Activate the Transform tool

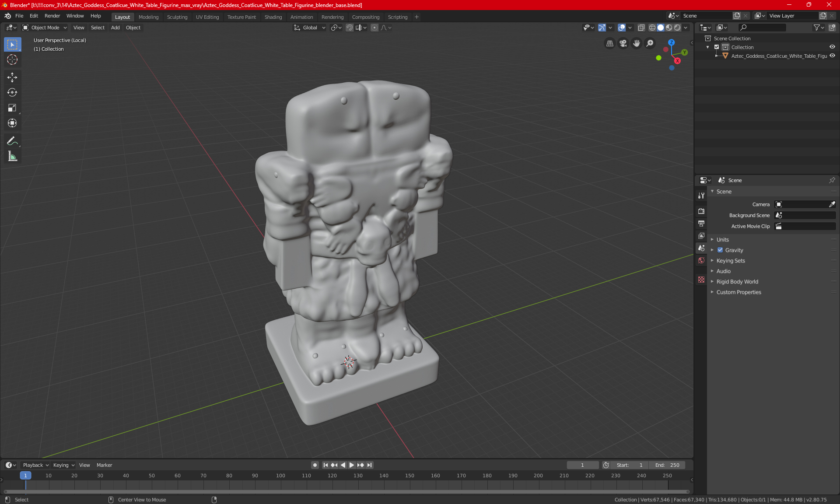point(12,123)
